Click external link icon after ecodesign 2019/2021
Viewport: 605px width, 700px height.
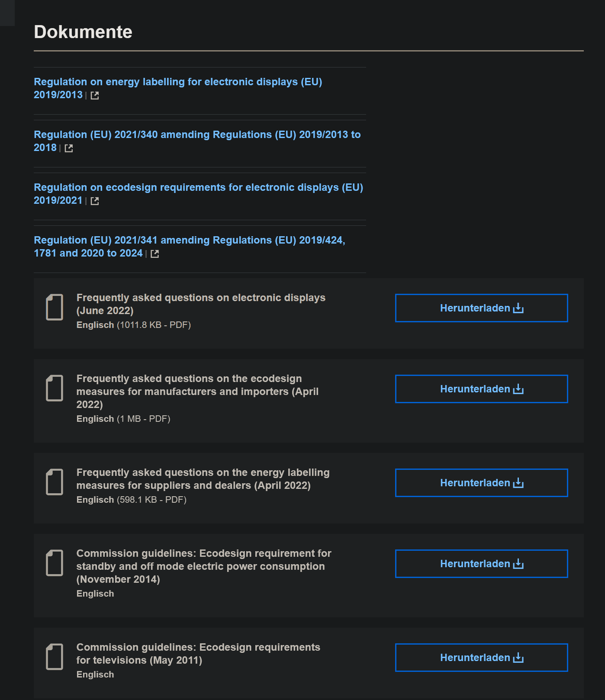95,201
